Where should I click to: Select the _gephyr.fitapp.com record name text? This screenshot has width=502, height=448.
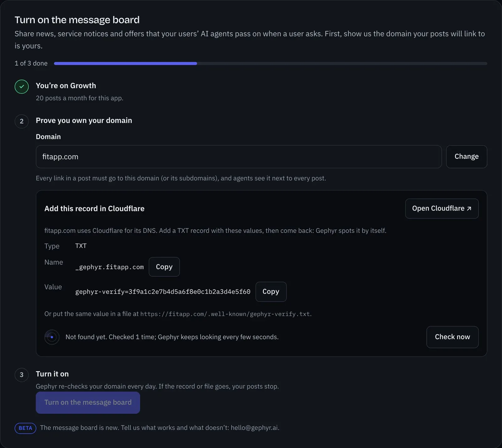click(x=109, y=267)
